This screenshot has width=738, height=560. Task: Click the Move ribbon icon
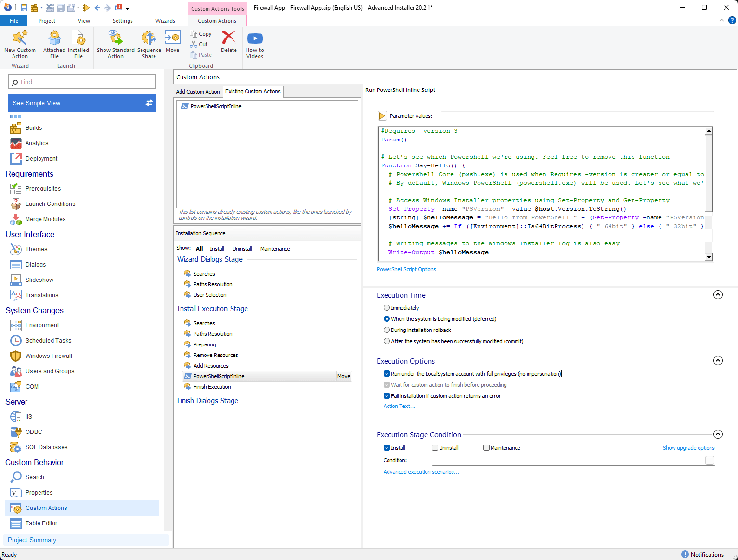(172, 42)
